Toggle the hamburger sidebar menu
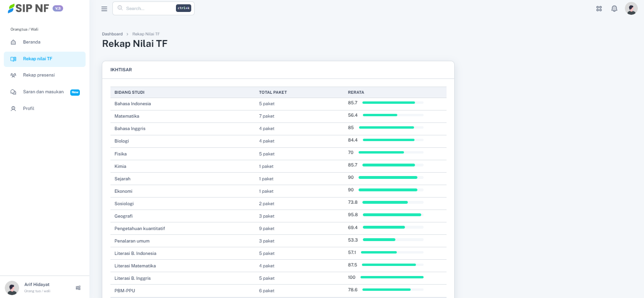The width and height of the screenshot is (644, 298). pyautogui.click(x=104, y=9)
